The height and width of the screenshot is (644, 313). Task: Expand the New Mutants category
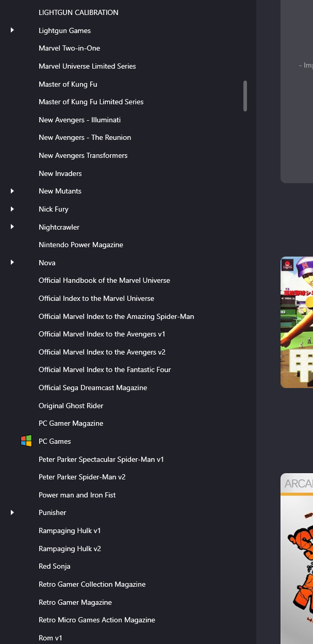[x=12, y=191]
